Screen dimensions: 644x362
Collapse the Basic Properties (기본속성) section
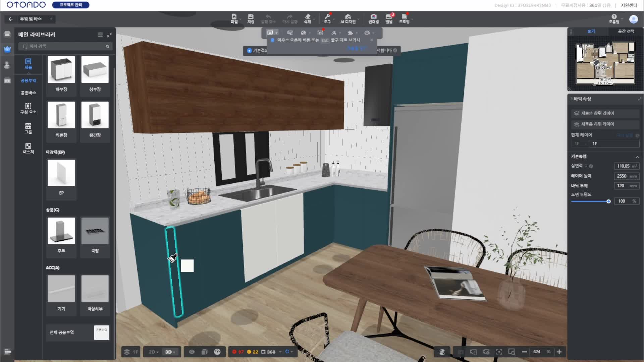point(637,157)
